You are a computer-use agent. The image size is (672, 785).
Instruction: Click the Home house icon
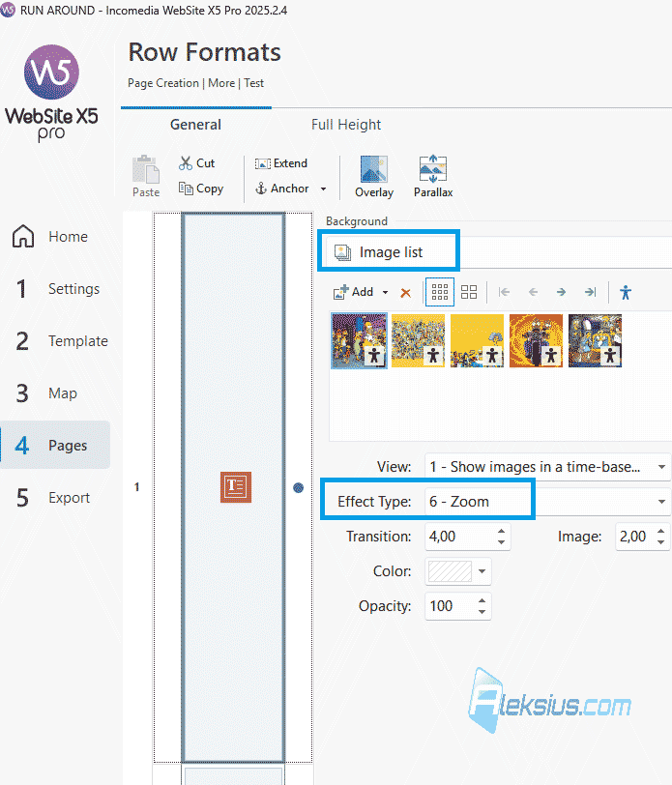point(23,236)
